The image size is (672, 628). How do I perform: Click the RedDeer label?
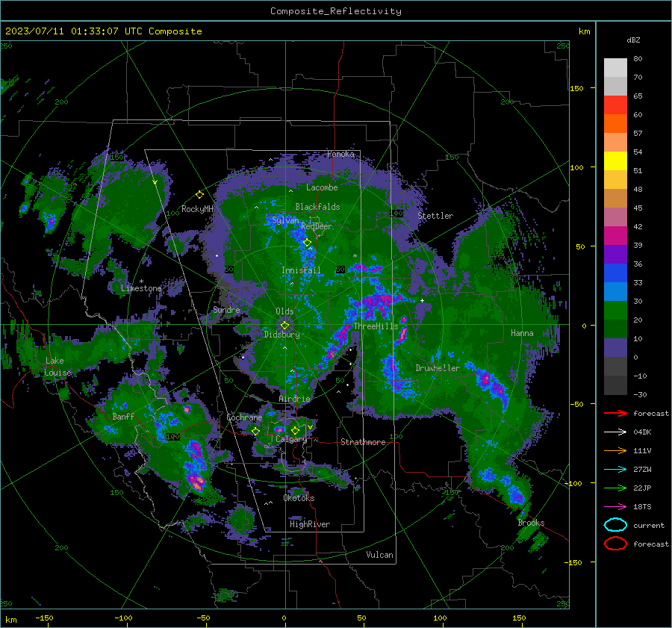[x=317, y=226]
